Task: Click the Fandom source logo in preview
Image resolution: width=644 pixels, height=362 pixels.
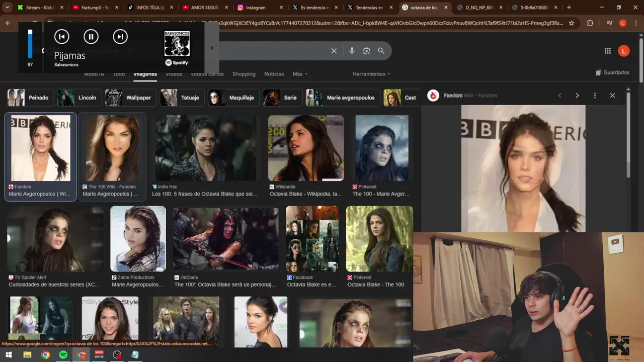Action: [433, 96]
